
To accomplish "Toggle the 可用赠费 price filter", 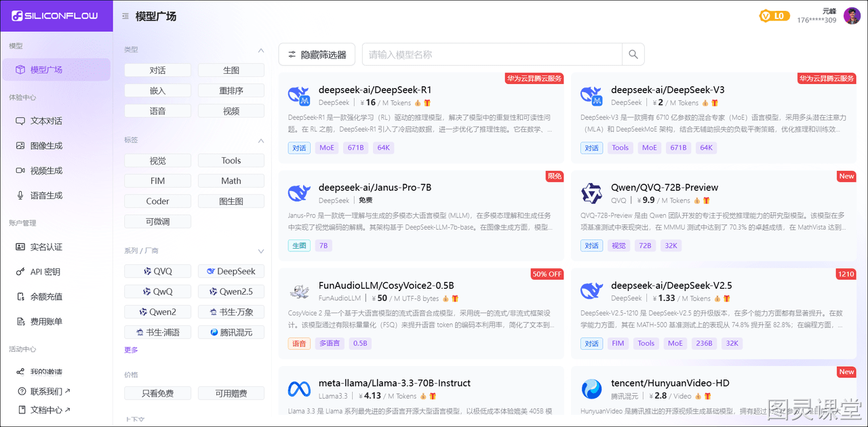I will 231,393.
